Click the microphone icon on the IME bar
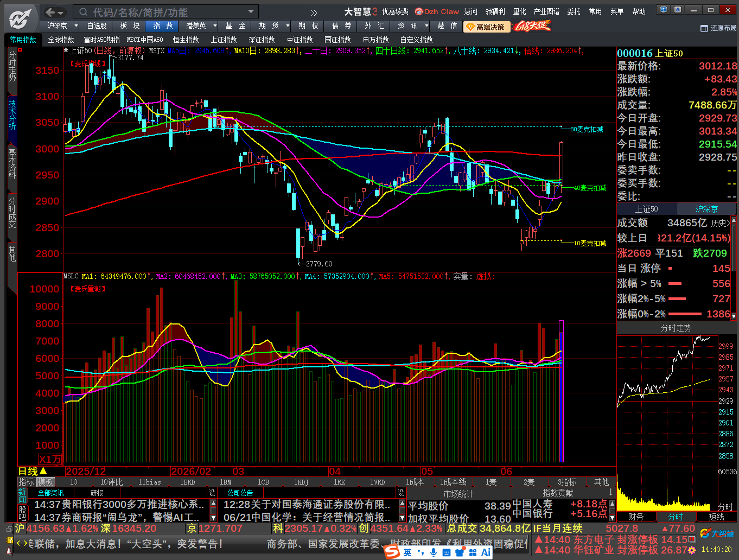The height and width of the screenshot is (560, 739). click(434, 552)
